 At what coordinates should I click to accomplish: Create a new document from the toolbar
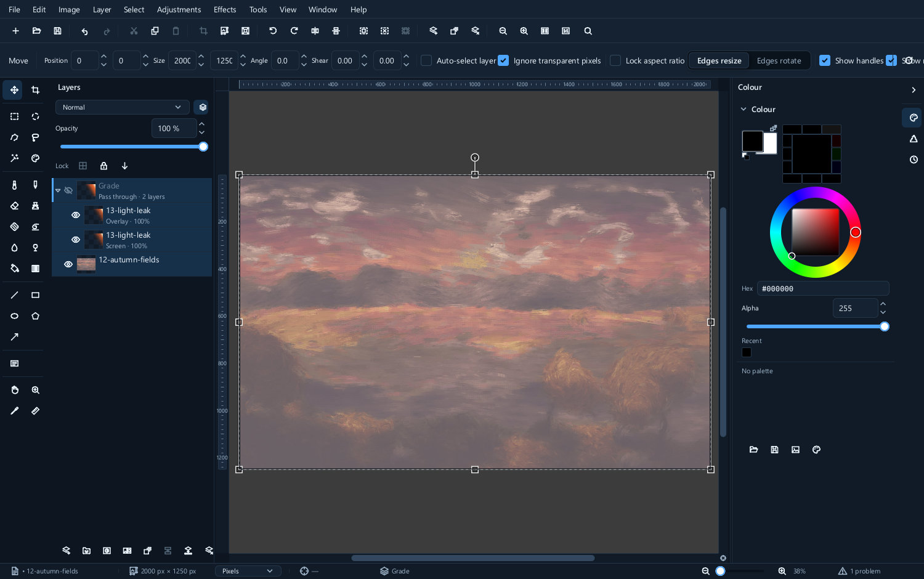(15, 31)
